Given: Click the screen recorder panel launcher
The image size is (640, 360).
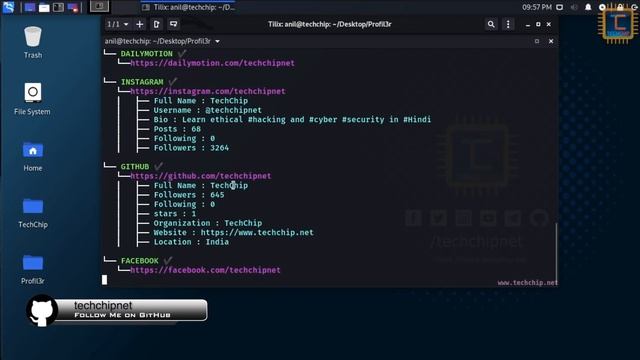Looking at the screenshot, I should pyautogui.click(x=73, y=7).
